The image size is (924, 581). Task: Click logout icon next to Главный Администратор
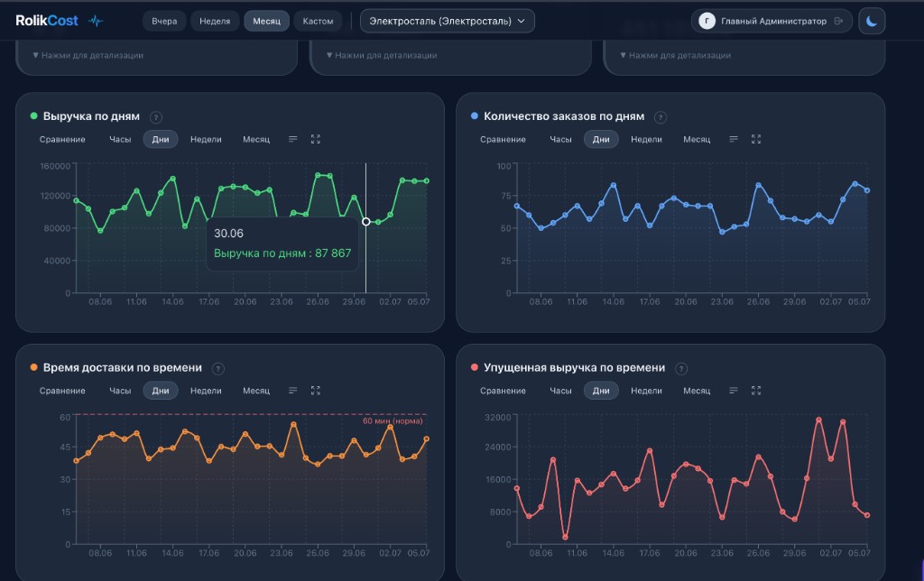tap(838, 22)
